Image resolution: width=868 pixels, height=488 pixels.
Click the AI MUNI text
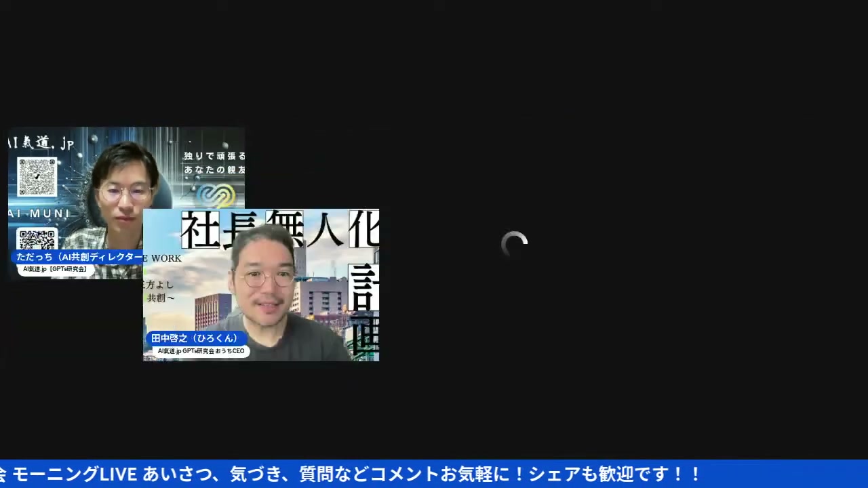point(39,214)
